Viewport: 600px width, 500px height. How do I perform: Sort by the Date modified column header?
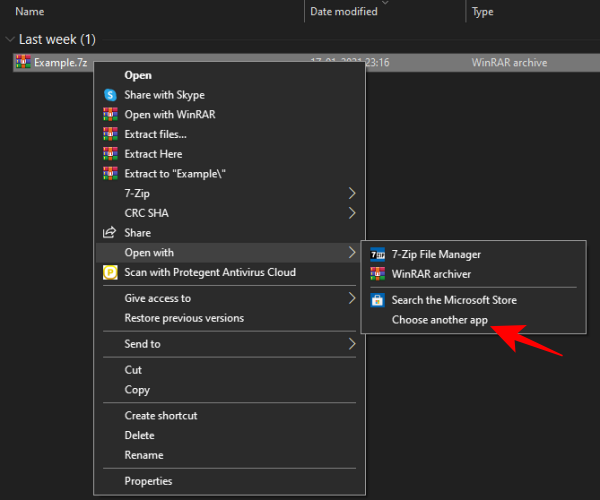(x=344, y=12)
